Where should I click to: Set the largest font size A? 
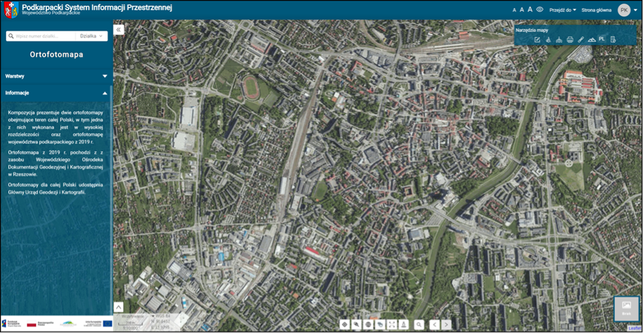click(x=530, y=10)
